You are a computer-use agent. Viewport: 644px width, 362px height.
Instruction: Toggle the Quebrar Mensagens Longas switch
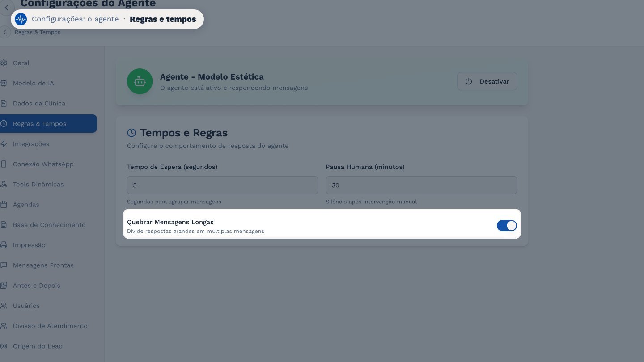point(507,226)
